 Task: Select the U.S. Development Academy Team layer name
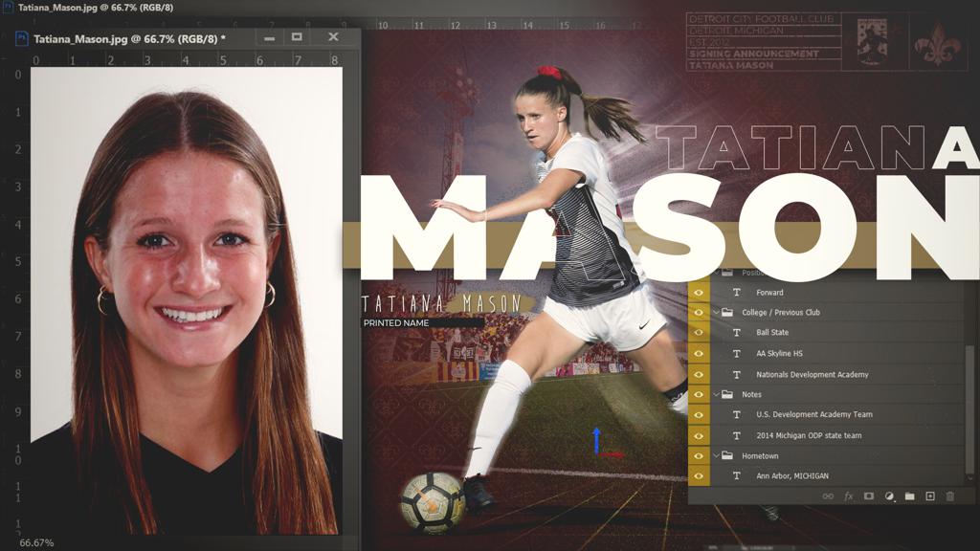pyautogui.click(x=814, y=415)
